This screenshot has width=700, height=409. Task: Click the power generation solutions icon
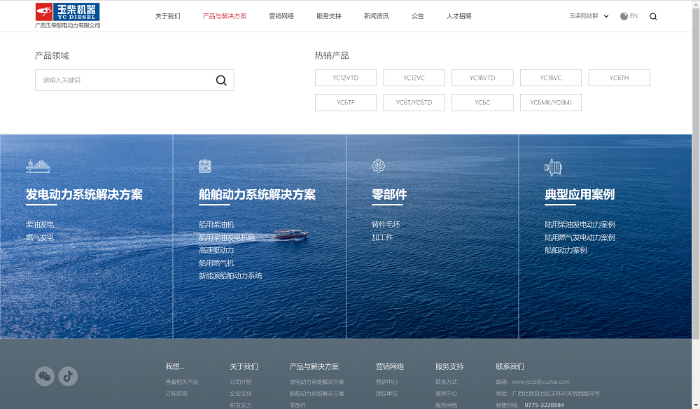tap(37, 167)
